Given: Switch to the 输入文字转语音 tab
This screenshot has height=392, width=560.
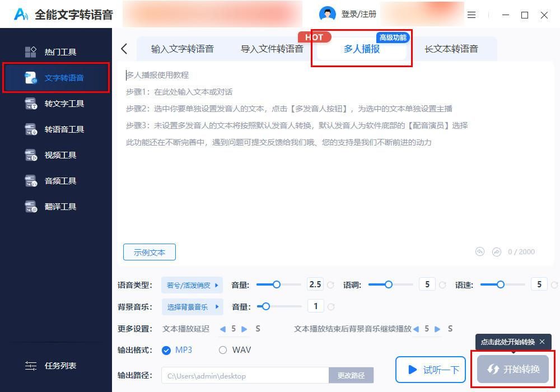Looking at the screenshot, I should (x=182, y=49).
